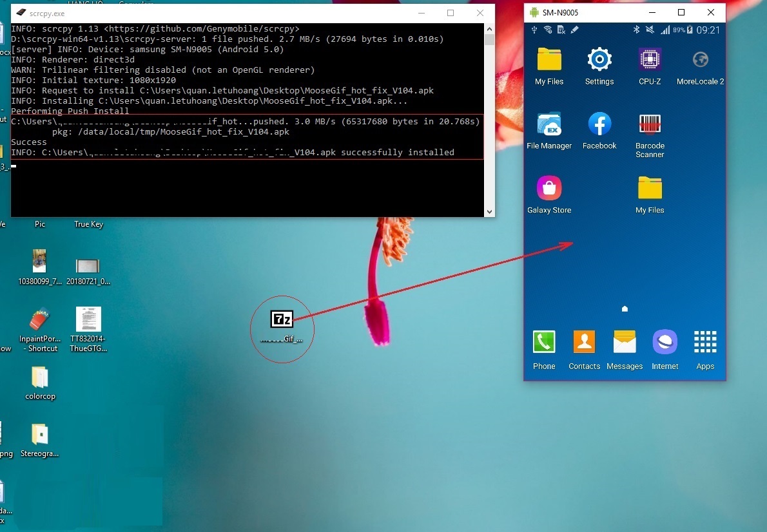
Task: Launch Internet browser in dock
Action: click(665, 350)
